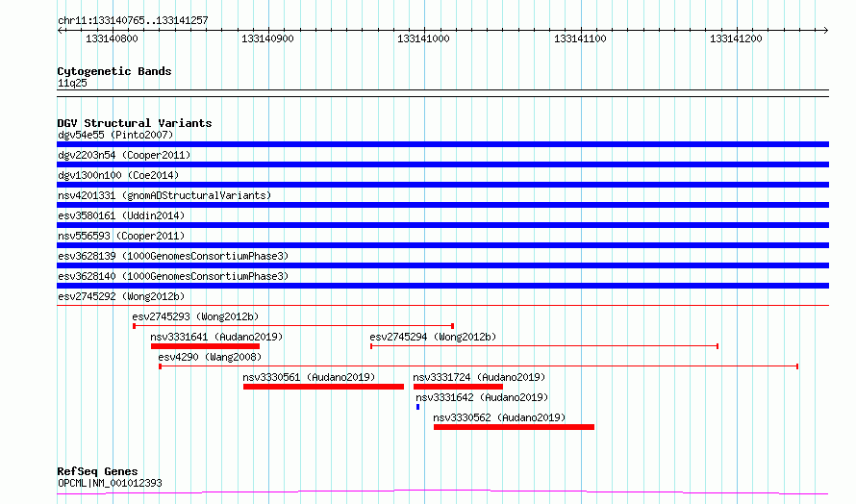The width and height of the screenshot is (856, 504).
Task: Click the red bar under nsv3331641
Action: 205,346
